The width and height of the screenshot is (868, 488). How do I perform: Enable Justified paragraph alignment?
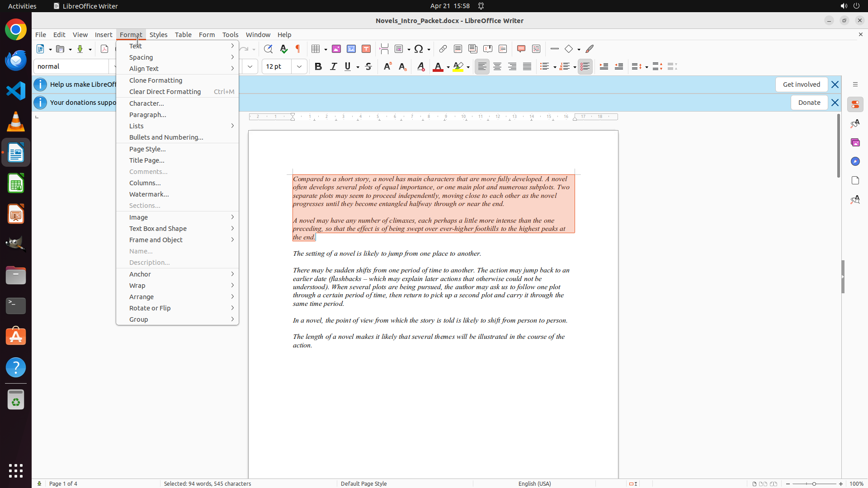527,66
